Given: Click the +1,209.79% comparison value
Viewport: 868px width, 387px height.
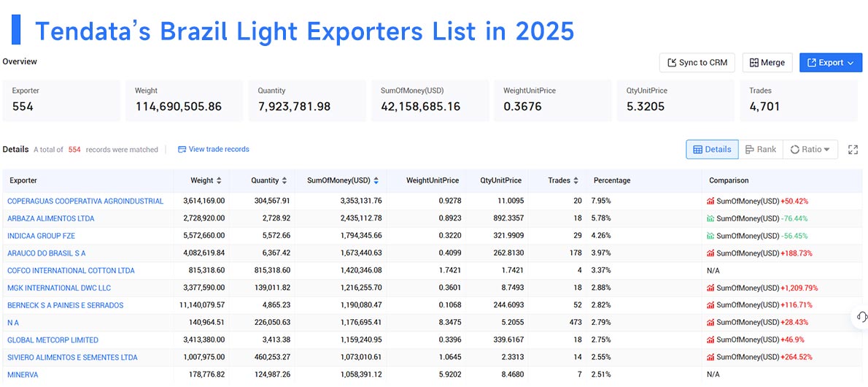Looking at the screenshot, I should [799, 288].
